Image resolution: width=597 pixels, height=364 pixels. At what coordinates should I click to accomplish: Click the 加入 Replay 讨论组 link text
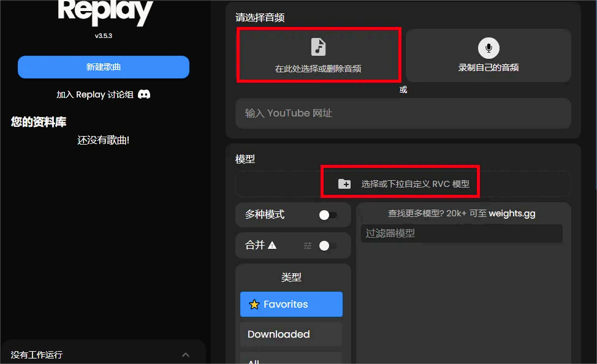click(95, 94)
